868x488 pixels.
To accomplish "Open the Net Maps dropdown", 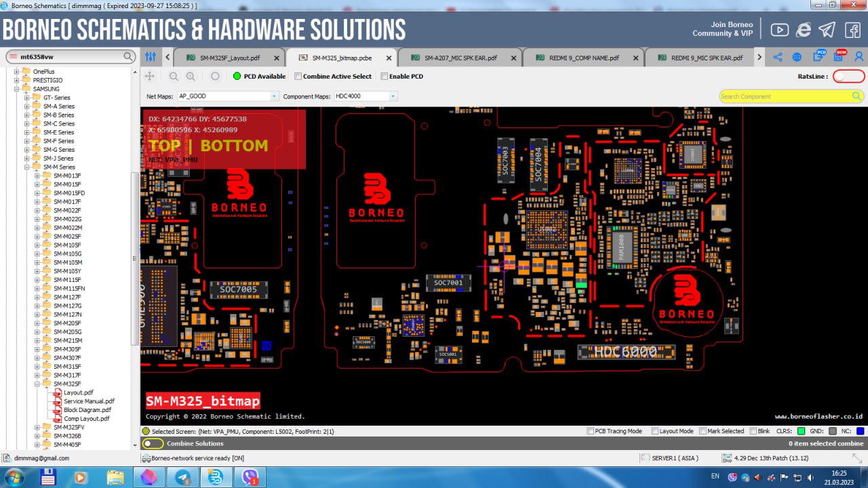I will pos(274,96).
